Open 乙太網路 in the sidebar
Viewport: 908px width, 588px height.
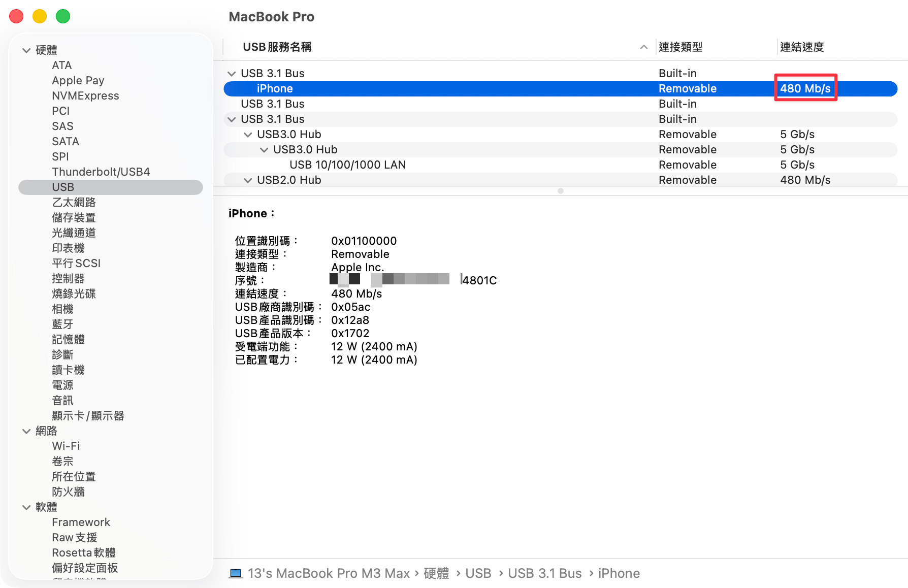pyautogui.click(x=74, y=203)
